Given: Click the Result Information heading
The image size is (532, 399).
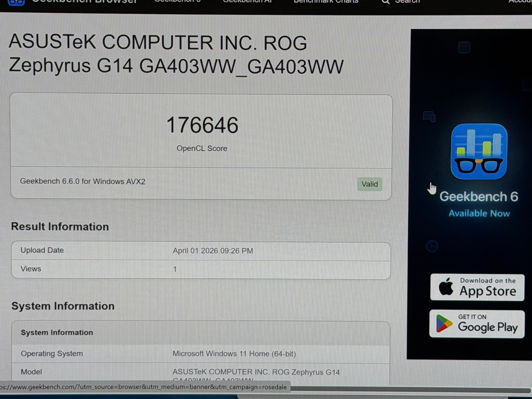Looking at the screenshot, I should tap(60, 226).
